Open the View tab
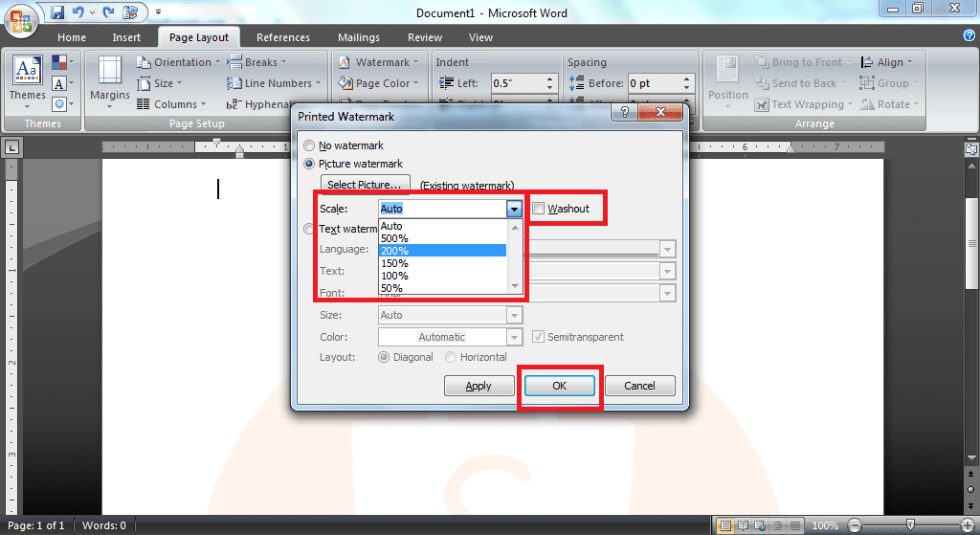This screenshot has width=980, height=535. (480, 37)
